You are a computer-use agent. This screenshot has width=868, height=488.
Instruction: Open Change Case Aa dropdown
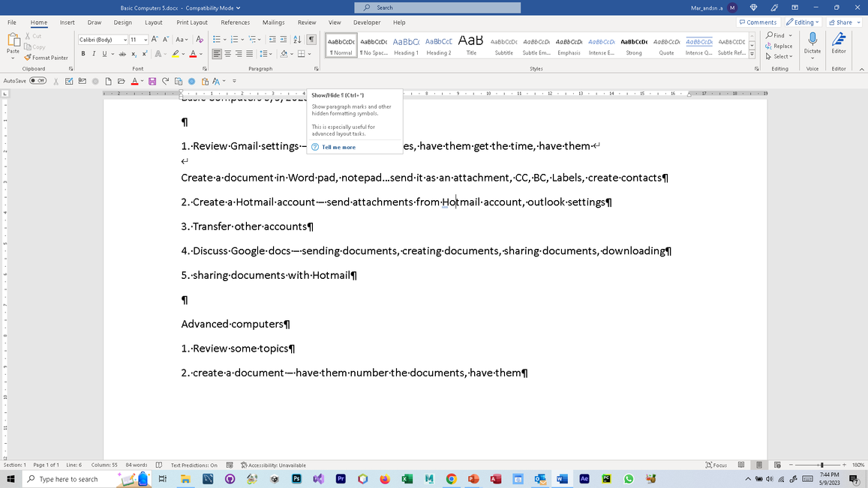coord(182,39)
